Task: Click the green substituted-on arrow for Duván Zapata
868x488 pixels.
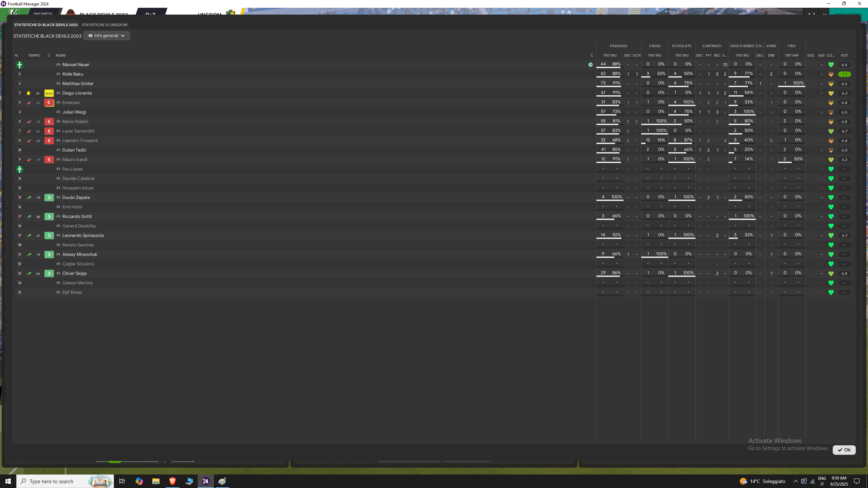Action: pyautogui.click(x=49, y=198)
